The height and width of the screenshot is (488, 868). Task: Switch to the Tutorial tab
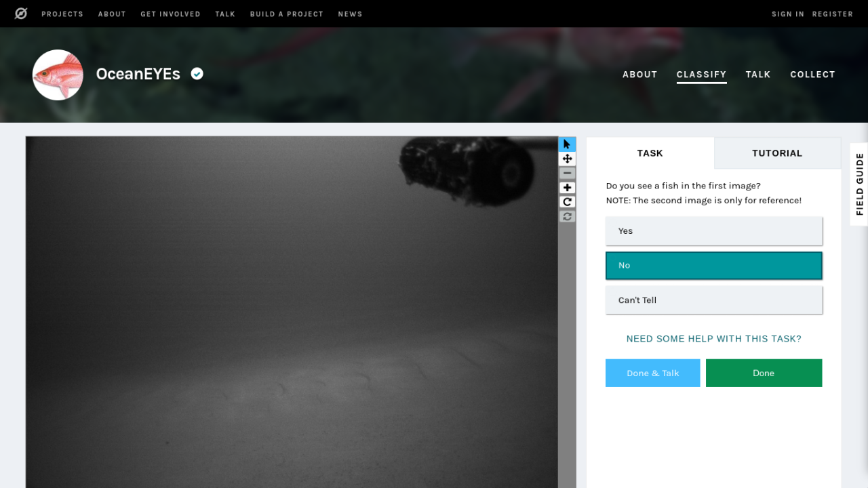(777, 153)
